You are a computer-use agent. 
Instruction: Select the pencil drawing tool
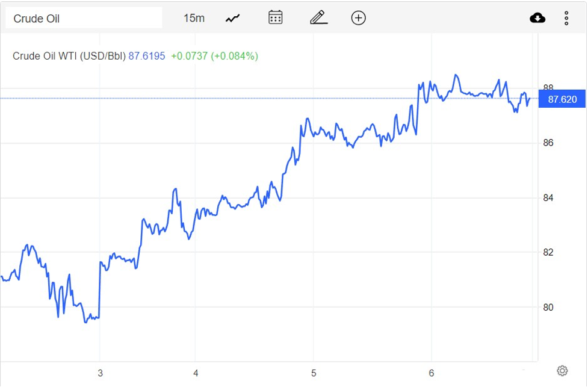click(x=318, y=18)
